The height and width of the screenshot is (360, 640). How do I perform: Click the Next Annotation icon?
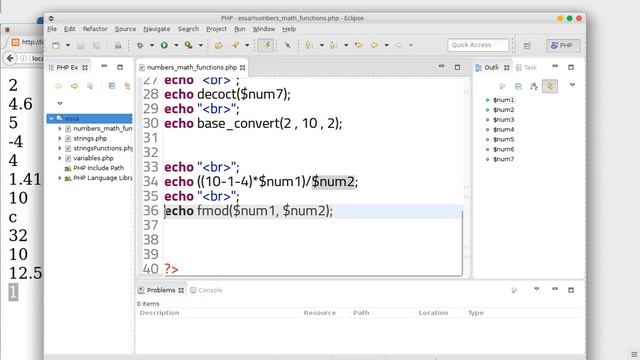[309, 45]
